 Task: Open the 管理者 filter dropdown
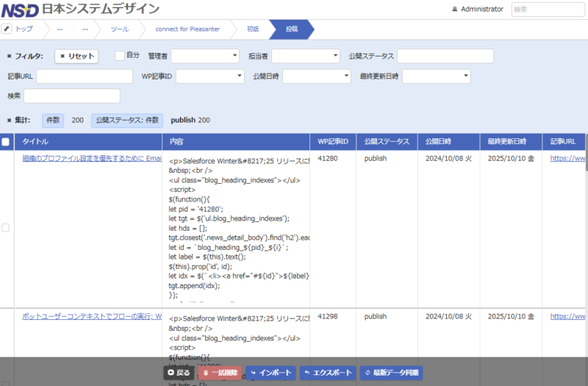coord(205,56)
